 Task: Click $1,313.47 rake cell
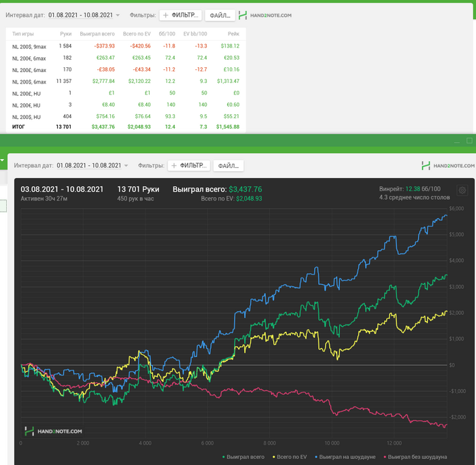coord(228,82)
